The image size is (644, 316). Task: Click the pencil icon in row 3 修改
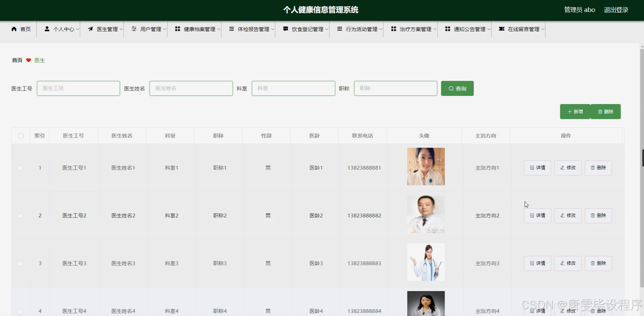pyautogui.click(x=562, y=263)
